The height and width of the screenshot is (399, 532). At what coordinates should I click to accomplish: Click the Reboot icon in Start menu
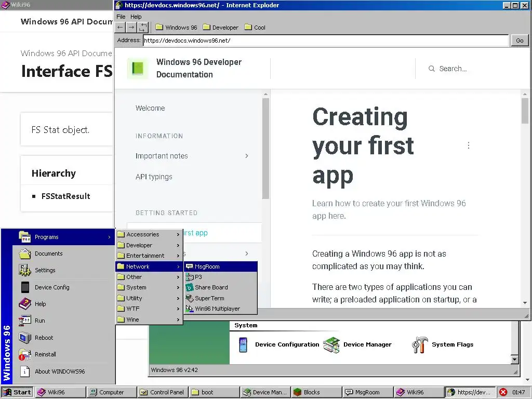(25, 338)
